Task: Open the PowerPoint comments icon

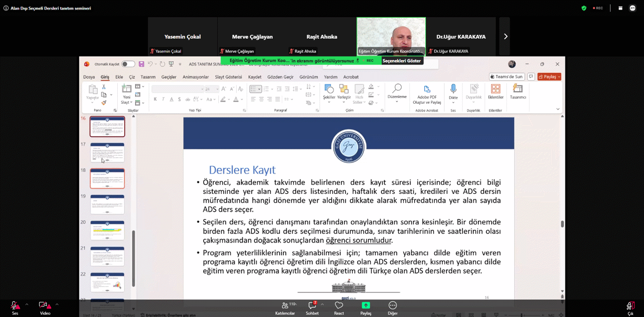Action: (531, 76)
